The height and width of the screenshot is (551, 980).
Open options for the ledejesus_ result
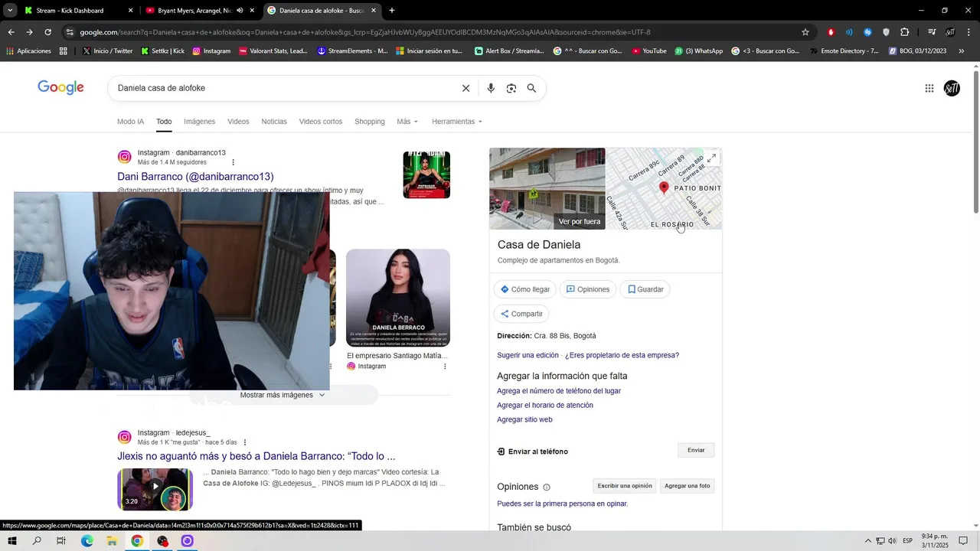[x=245, y=442]
